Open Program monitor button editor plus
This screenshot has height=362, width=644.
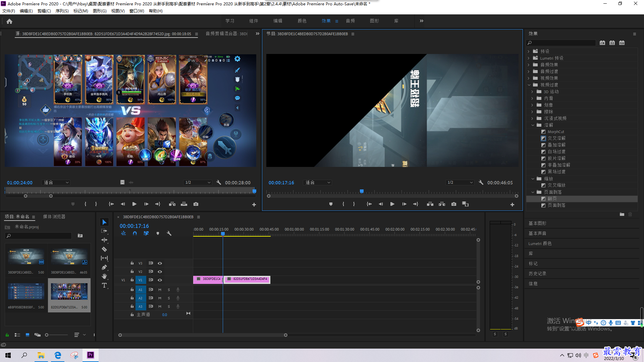tap(512, 204)
